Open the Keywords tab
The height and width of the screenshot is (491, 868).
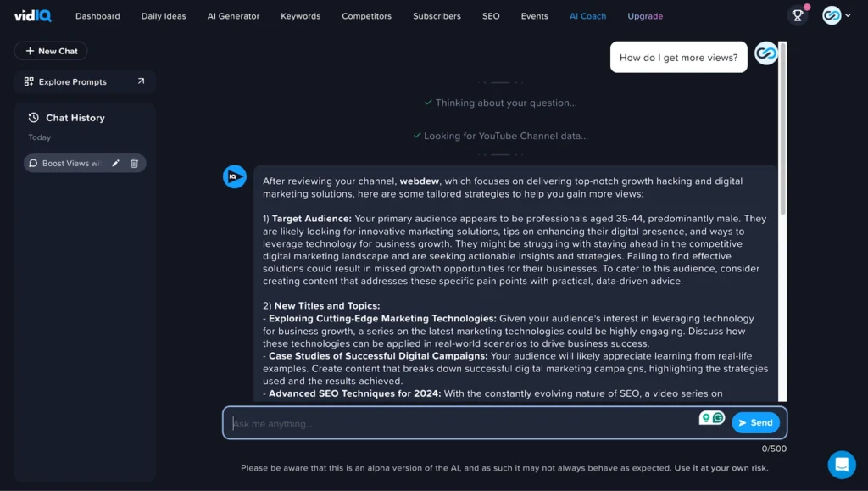(x=301, y=16)
